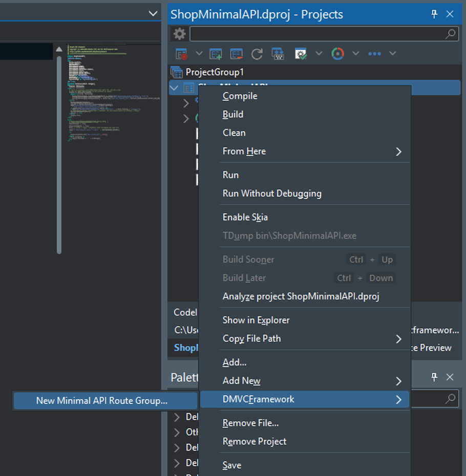
Task: Click the 'e Preview' tab text at right
Action: [x=432, y=348]
